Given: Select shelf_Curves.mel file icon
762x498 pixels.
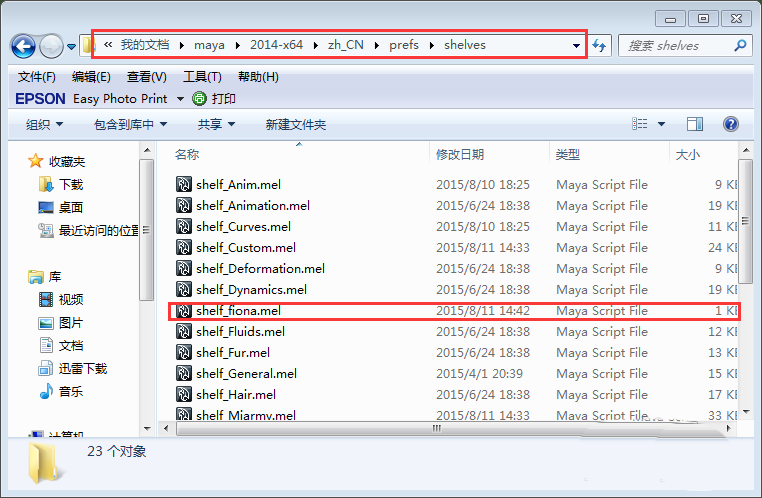Looking at the screenshot, I should (x=184, y=226).
